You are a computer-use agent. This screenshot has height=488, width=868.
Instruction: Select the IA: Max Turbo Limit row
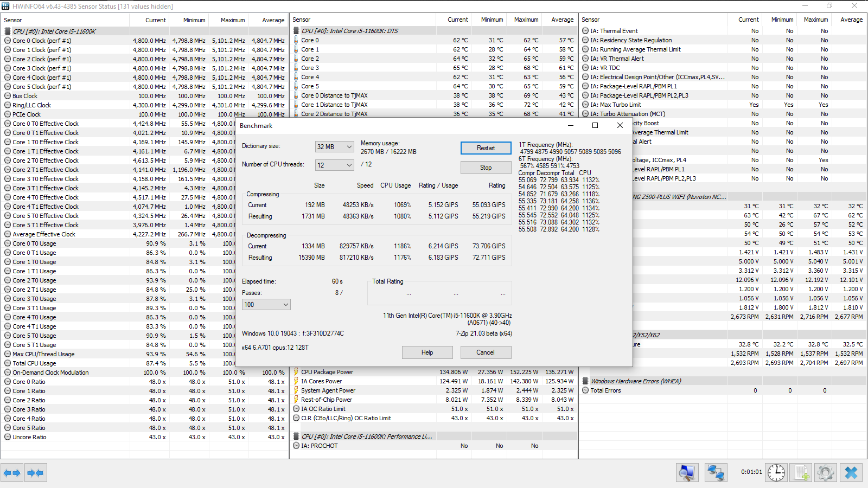(723, 105)
